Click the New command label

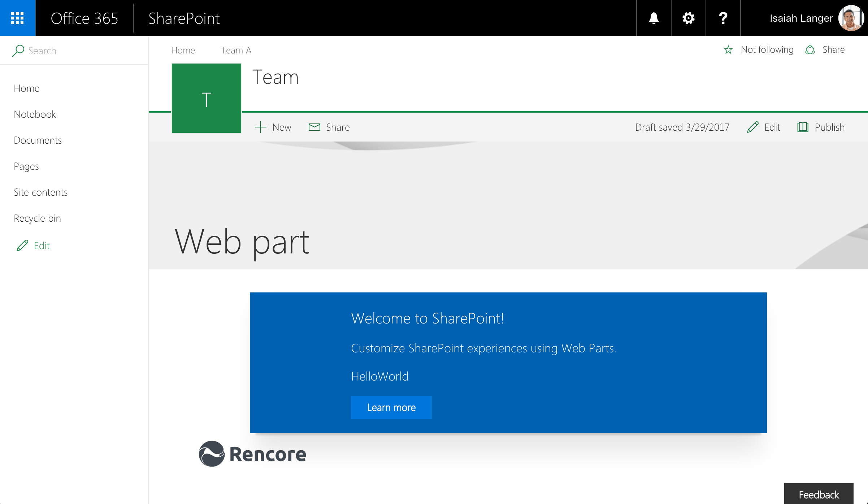[282, 127]
